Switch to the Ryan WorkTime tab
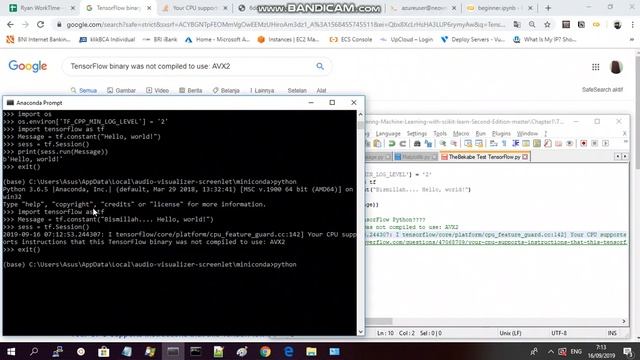 [41, 8]
